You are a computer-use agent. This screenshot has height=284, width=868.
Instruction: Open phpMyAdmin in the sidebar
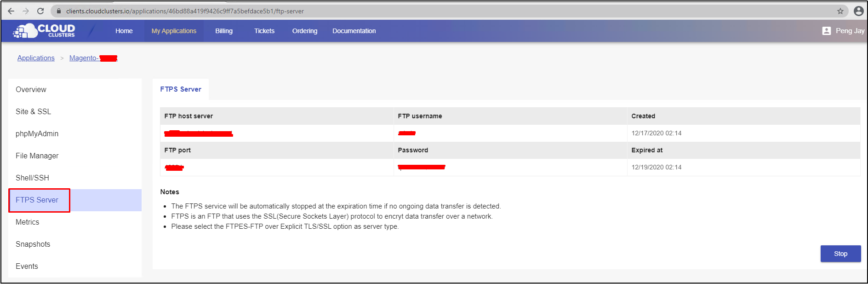point(37,133)
